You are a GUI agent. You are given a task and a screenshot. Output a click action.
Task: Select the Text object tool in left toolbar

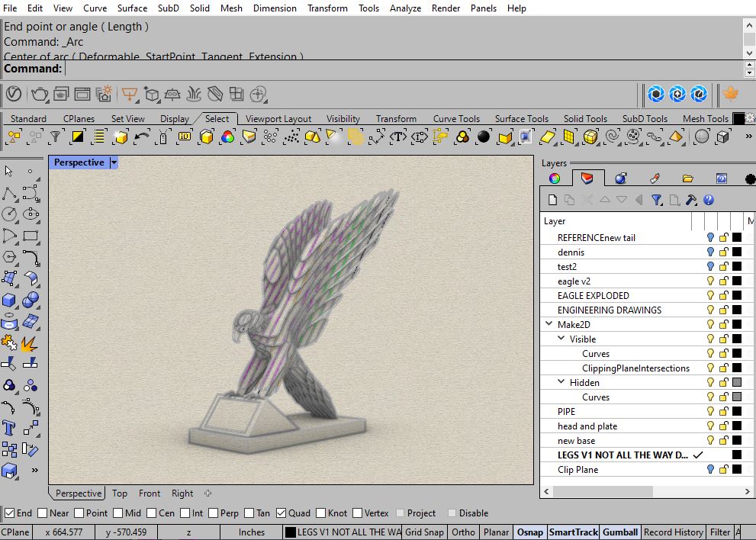click(x=9, y=428)
